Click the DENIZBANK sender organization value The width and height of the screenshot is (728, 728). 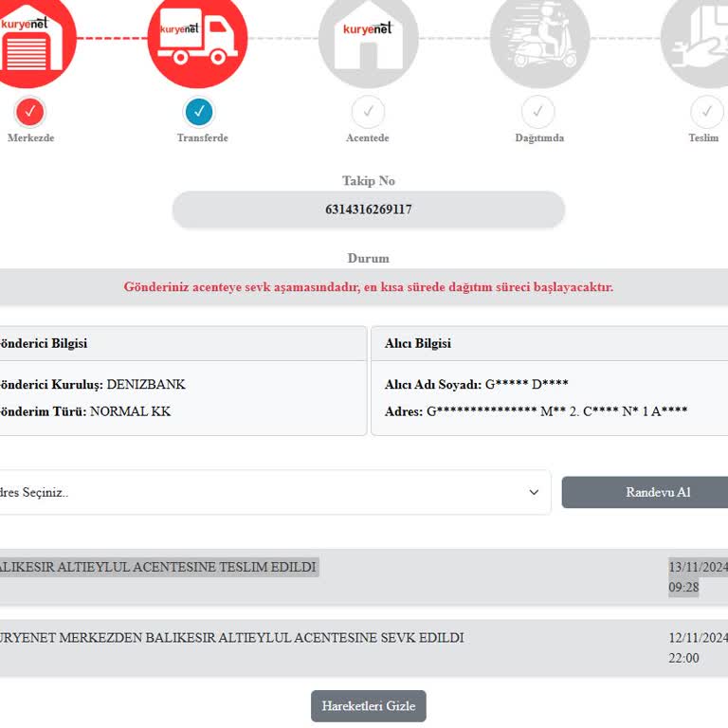146,385
